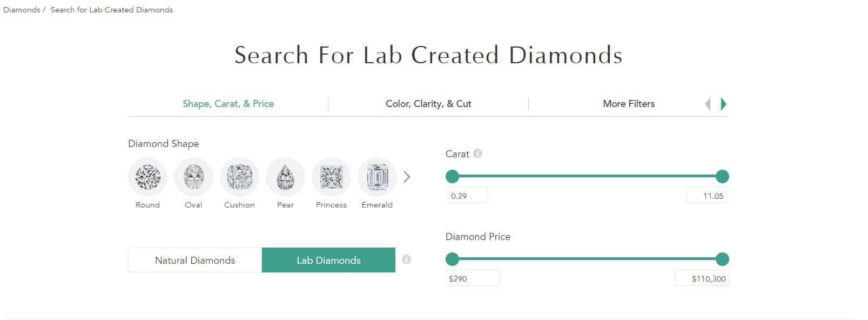Open the Carat info icon
Screen dimensions: 868x320
coord(477,154)
